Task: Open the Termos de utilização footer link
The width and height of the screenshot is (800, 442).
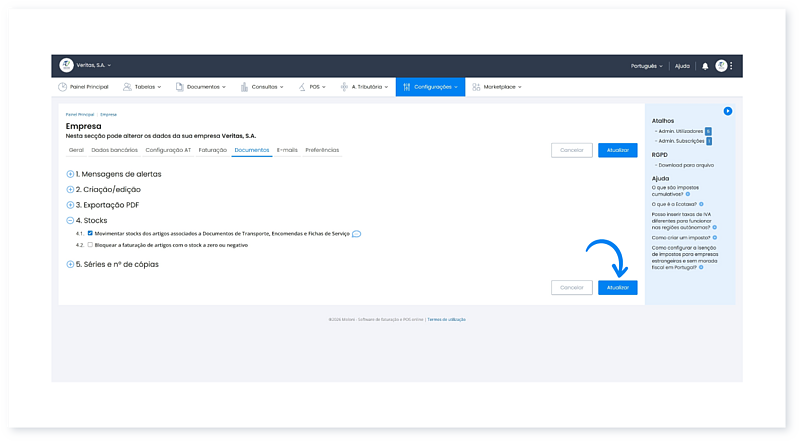Action: [x=446, y=320]
